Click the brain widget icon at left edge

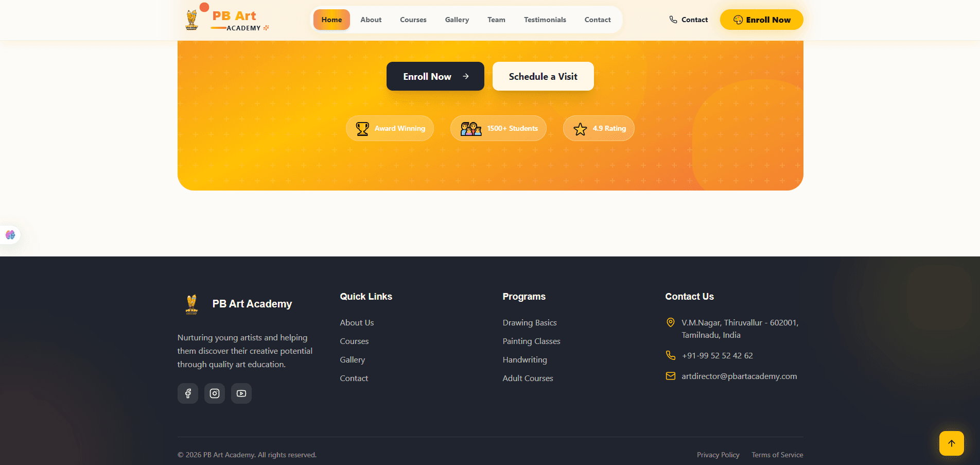(10, 235)
